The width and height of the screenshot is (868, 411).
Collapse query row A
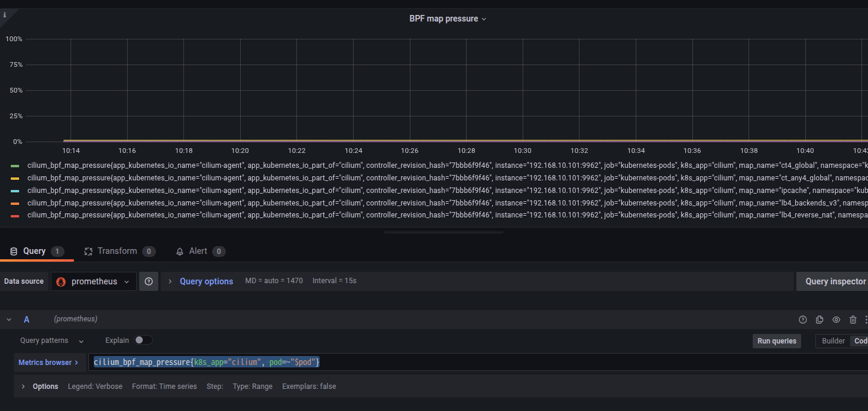pyautogui.click(x=9, y=320)
